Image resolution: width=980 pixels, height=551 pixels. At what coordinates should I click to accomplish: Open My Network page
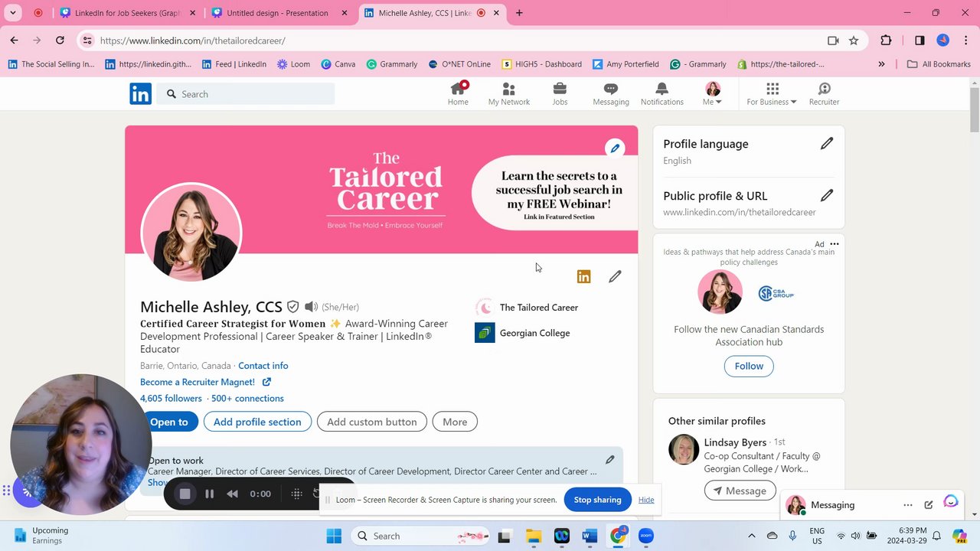[508, 94]
